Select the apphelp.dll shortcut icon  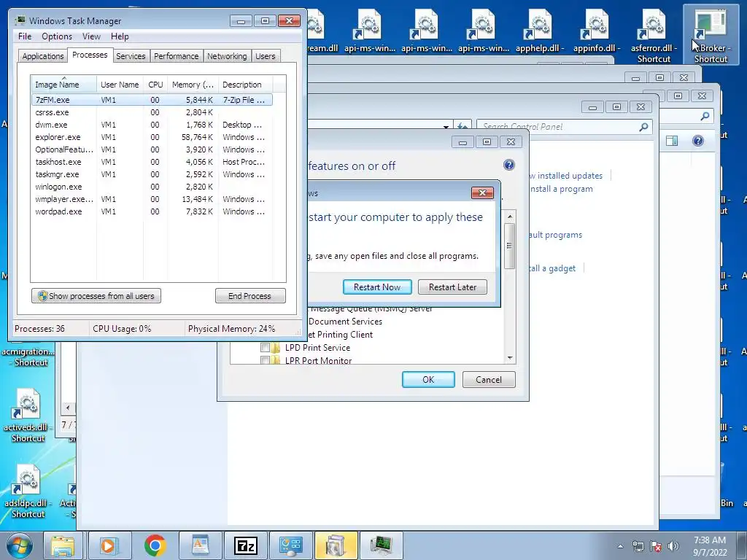(540, 31)
